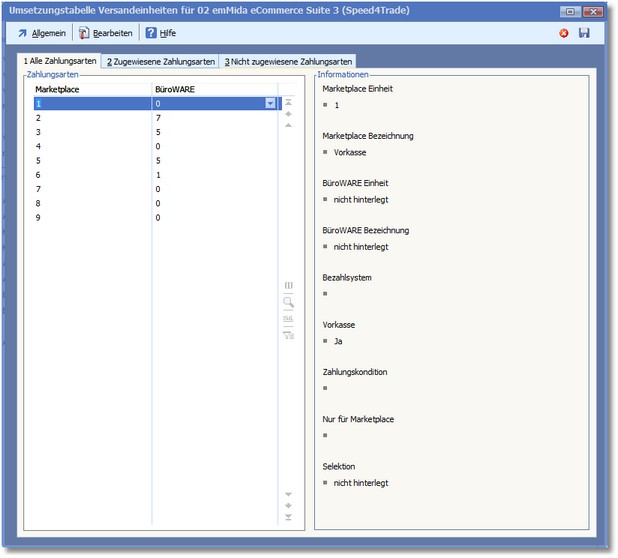Screen dimensions: 618x558
Task: Switch to Zugewiesene Zahlungsarten tab
Action: 160,62
